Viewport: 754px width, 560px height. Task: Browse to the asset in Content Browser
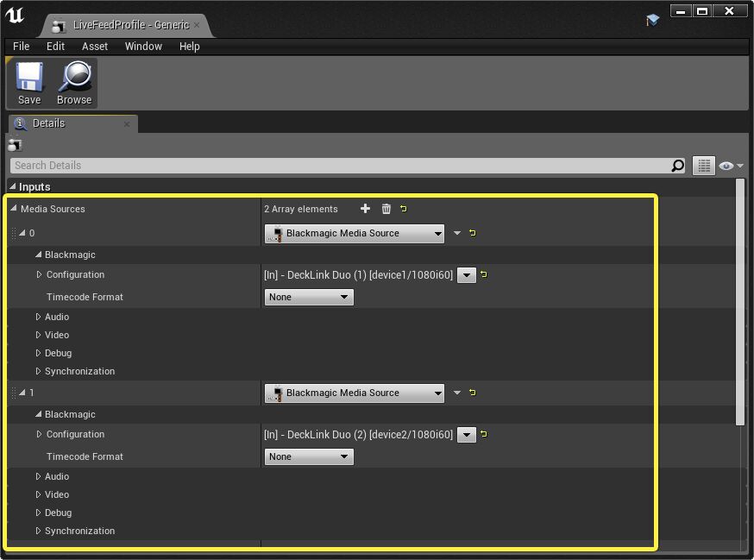[x=74, y=83]
